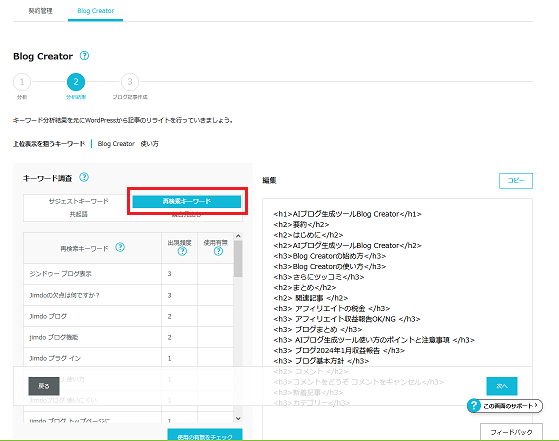Click the <h2>まとめ</h2> line
Screen dimensions: 559x441
tap(305, 287)
